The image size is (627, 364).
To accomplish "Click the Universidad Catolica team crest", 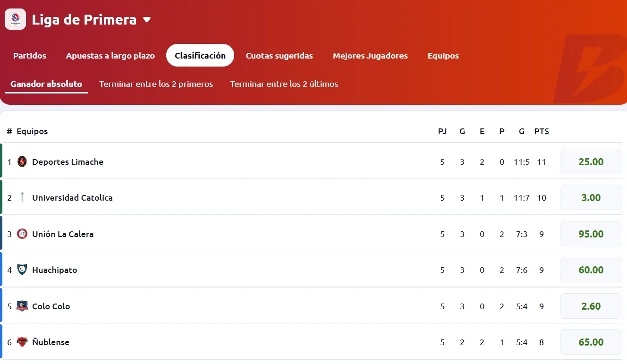I will (22, 197).
